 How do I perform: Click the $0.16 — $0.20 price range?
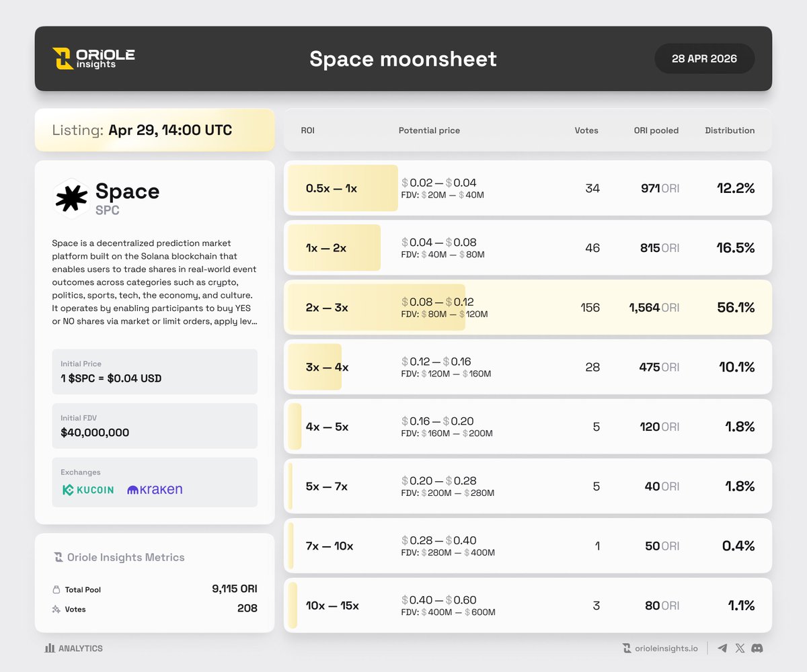pos(438,421)
